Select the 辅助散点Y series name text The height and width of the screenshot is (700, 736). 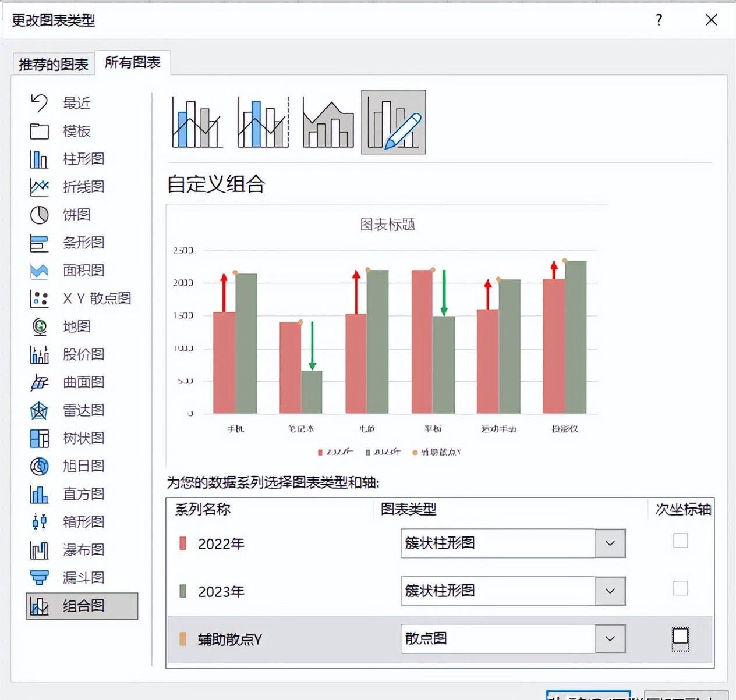[x=230, y=639]
